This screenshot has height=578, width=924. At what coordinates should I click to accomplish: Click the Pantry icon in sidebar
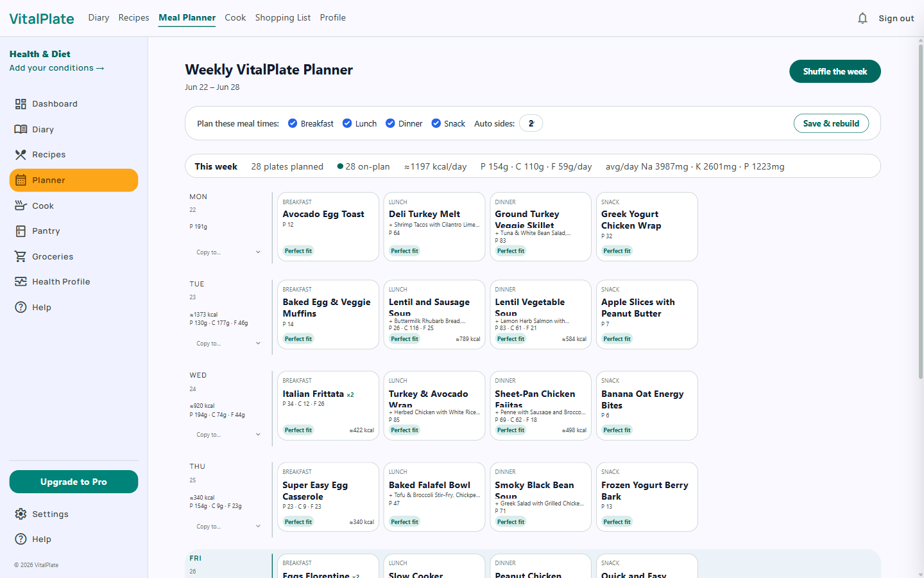pos(21,231)
